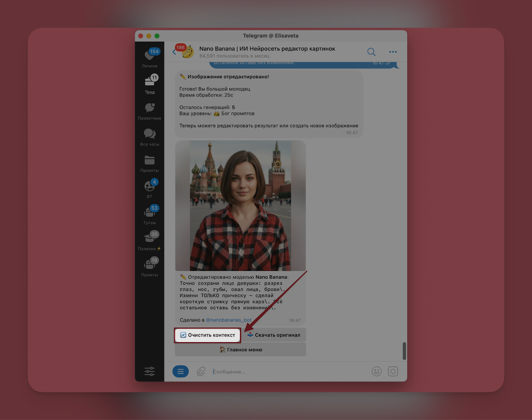This screenshot has height=420, width=532.
Task: Go back to chat list arrow
Action: (174, 52)
